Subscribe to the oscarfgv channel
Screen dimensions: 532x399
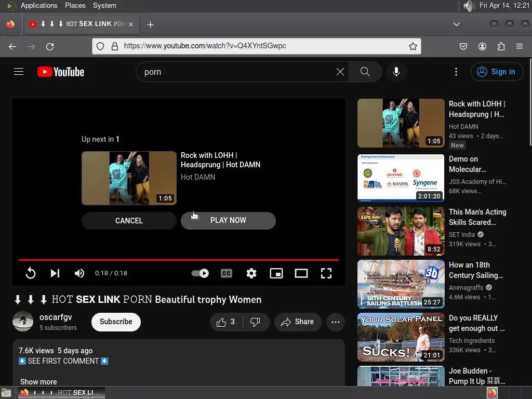click(x=116, y=322)
